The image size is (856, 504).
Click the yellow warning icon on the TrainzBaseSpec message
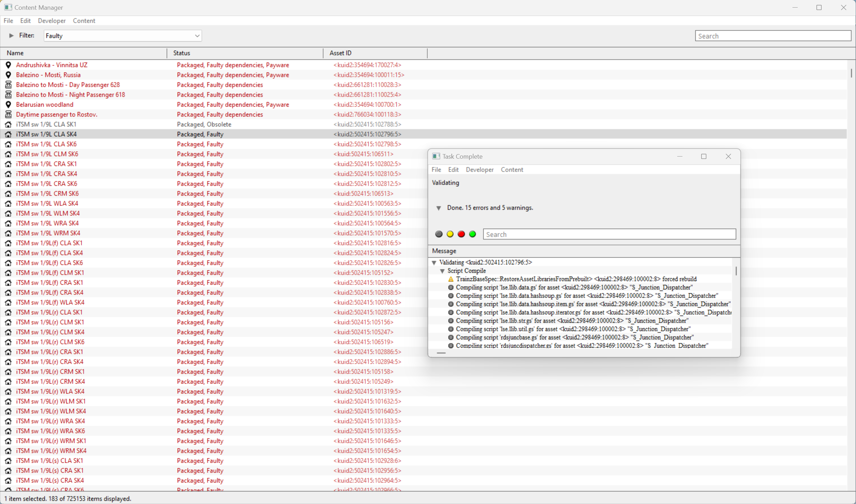coord(451,279)
